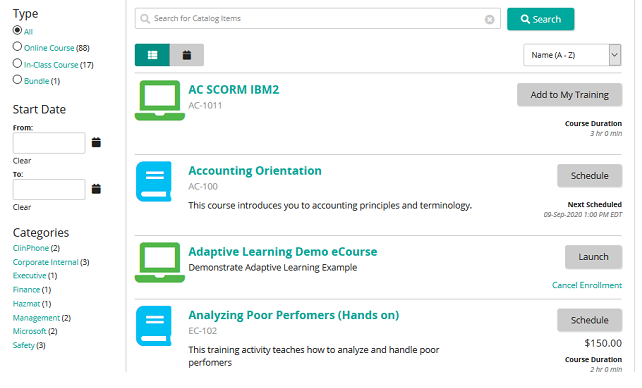This screenshot has height=388, width=642.
Task: Filter by Corporate Internal category
Action: click(x=45, y=262)
